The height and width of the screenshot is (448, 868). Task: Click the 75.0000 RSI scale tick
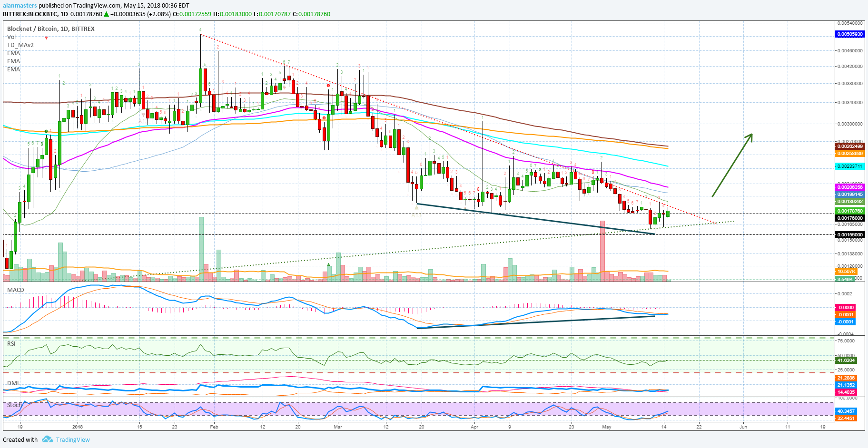[x=846, y=341]
